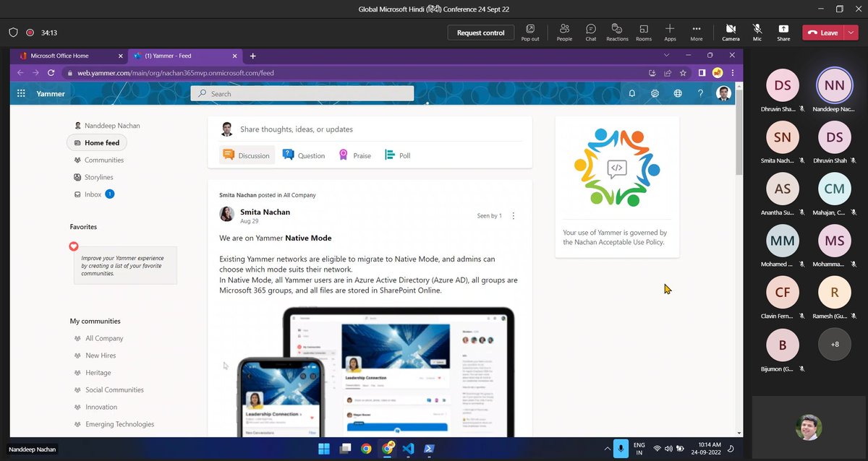Click the shield privacy icon in Teams

13,33
